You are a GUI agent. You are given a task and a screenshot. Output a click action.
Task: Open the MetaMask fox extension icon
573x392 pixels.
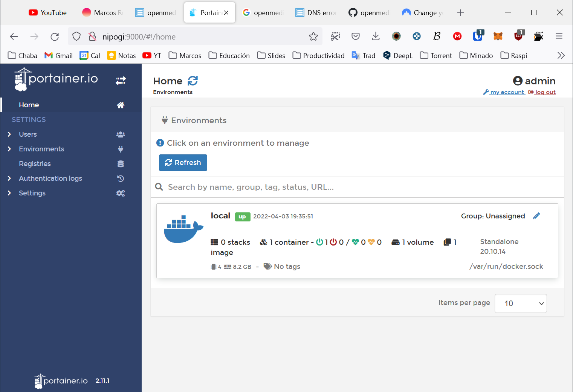point(498,37)
